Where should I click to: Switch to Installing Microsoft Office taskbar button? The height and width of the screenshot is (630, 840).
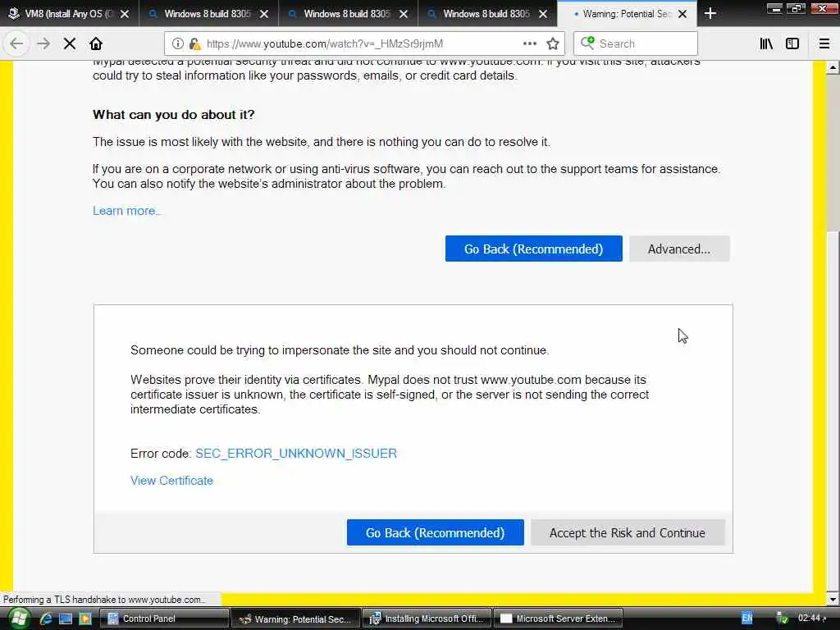tap(427, 619)
